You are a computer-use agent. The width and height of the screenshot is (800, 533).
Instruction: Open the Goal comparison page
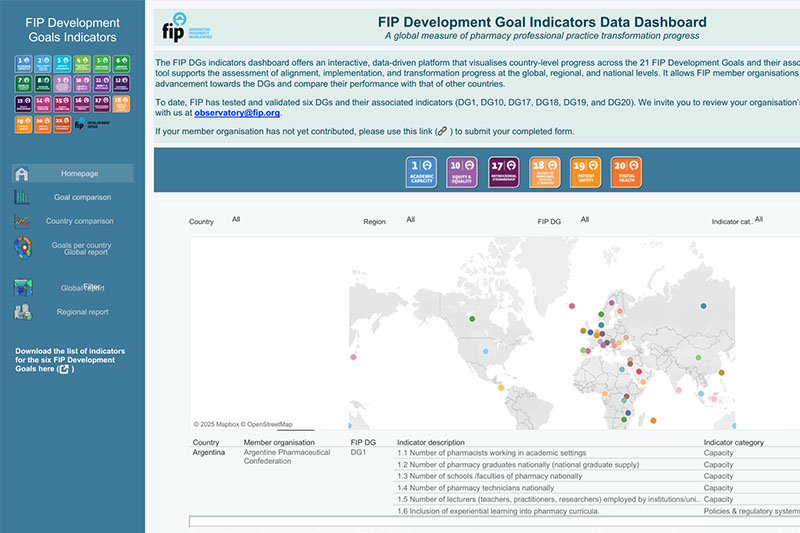82,197
